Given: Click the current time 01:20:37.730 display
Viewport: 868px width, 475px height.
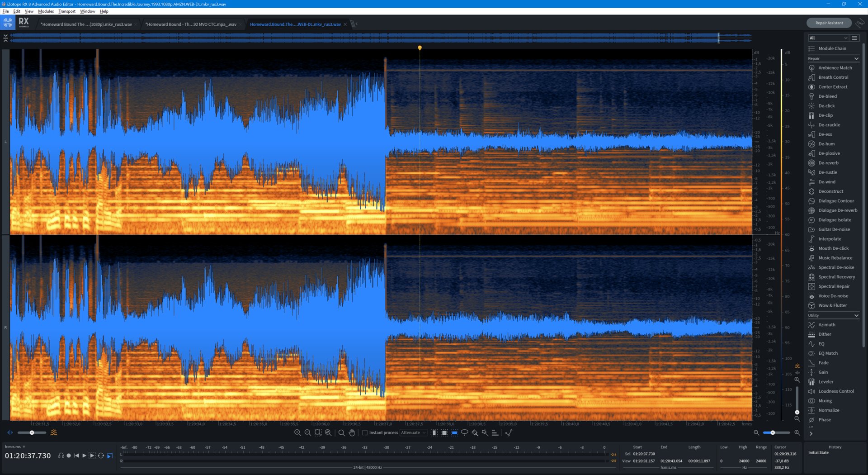Looking at the screenshot, I should point(28,456).
